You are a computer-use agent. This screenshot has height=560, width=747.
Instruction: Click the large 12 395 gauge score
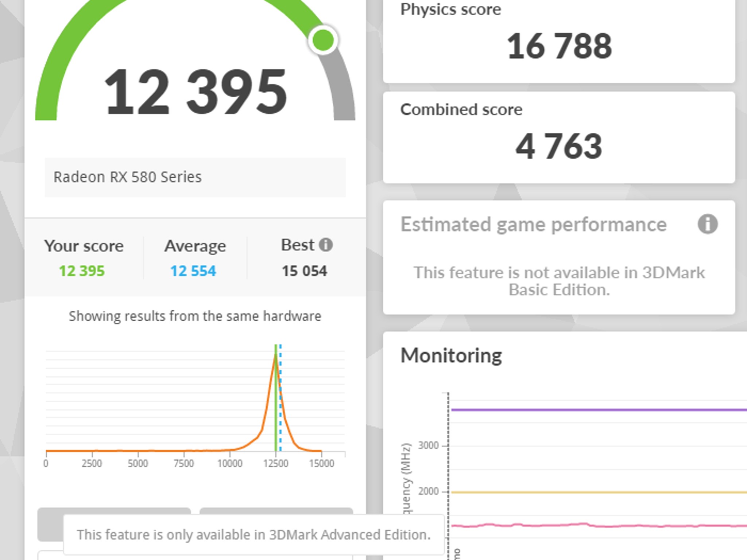(196, 92)
